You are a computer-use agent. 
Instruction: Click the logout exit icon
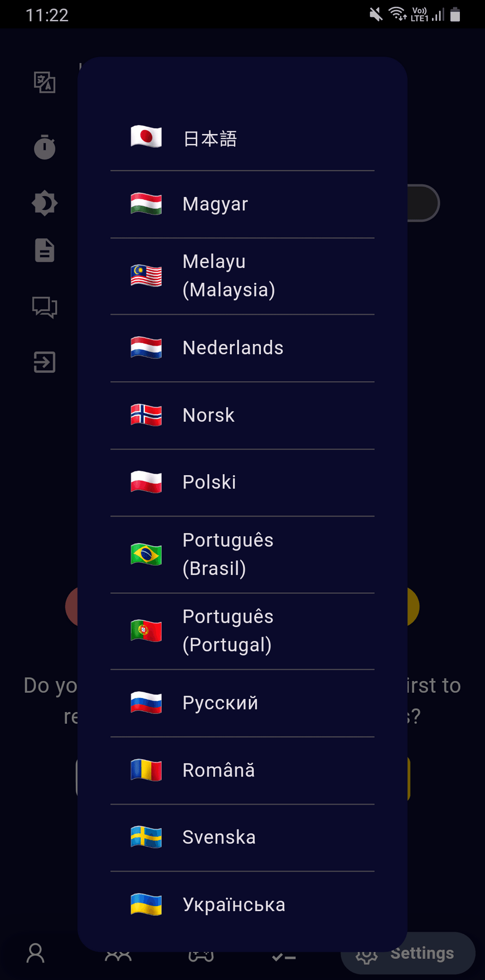pos(45,362)
